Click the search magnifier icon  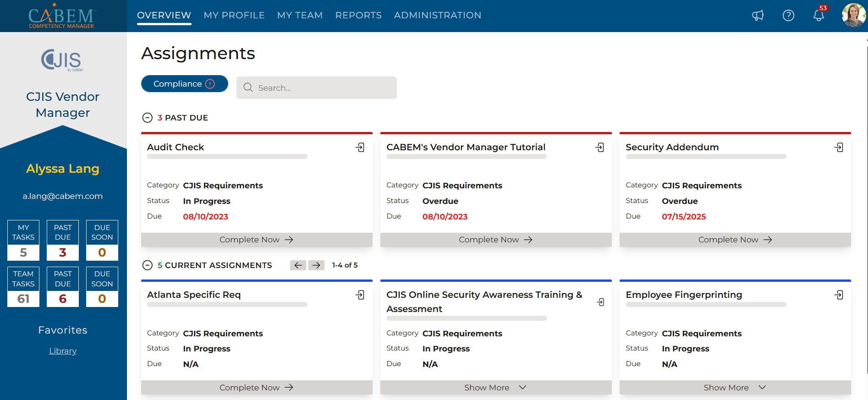click(248, 88)
